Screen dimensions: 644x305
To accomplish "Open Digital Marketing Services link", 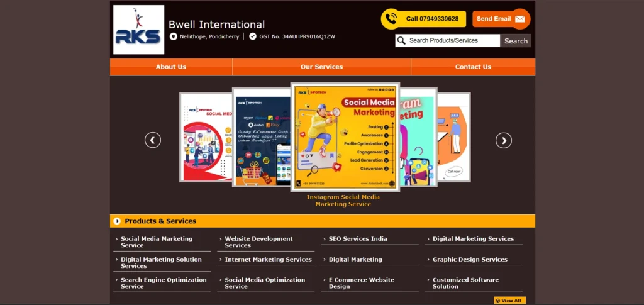I will tap(473, 238).
